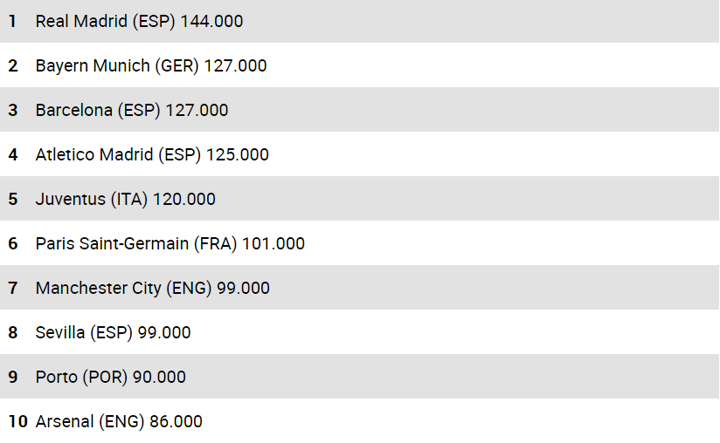Click rank number 1 beside Real Madrid

click(x=13, y=21)
